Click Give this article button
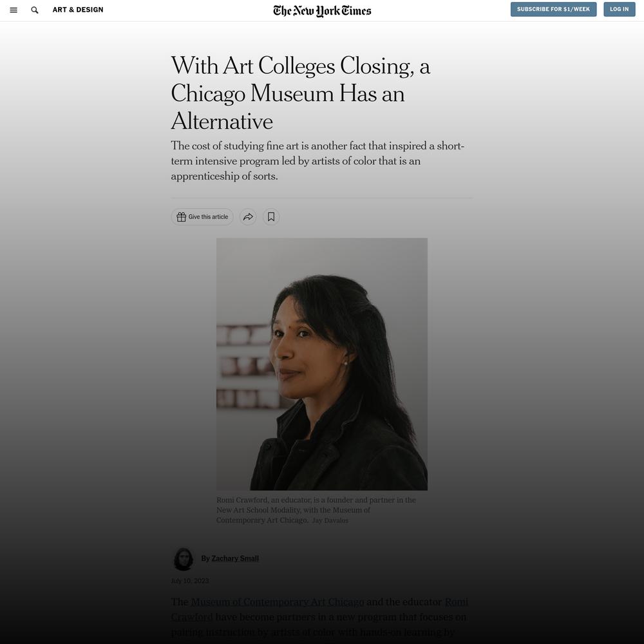Screen dimensions: 644x644 click(202, 217)
